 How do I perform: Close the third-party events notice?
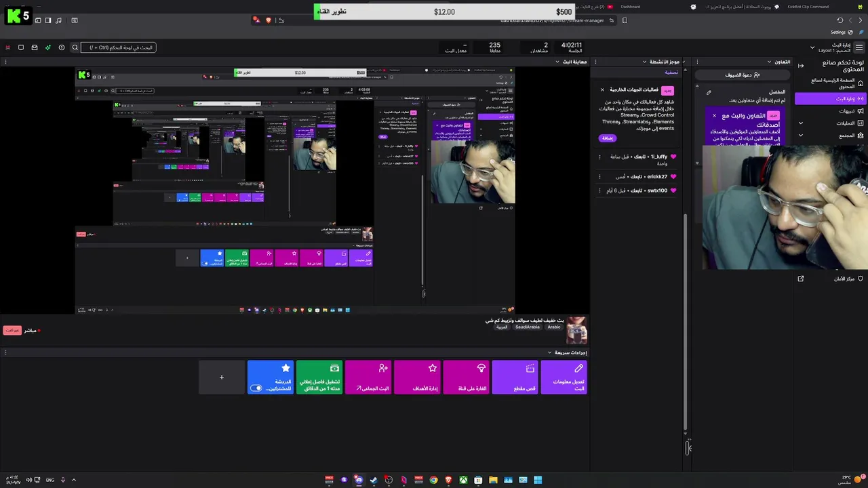602,90
